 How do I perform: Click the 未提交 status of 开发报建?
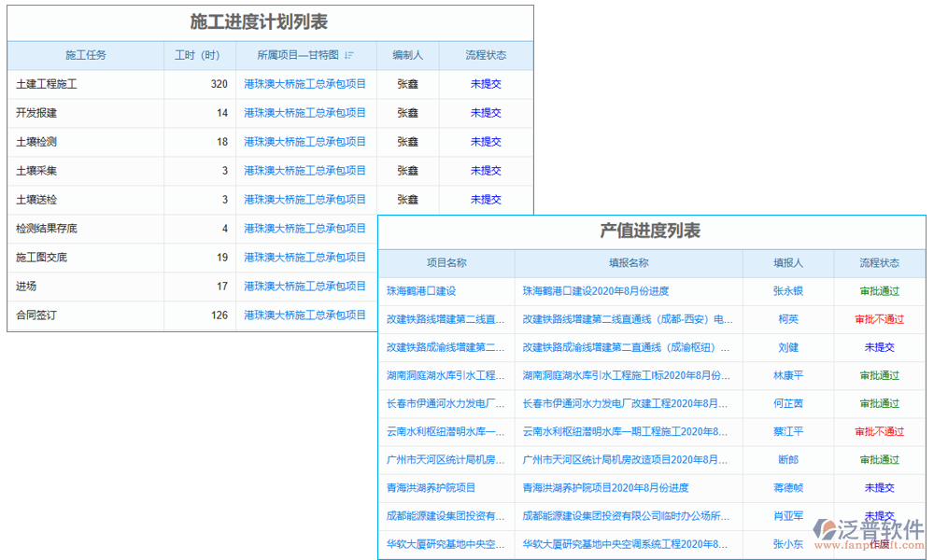[x=484, y=112]
